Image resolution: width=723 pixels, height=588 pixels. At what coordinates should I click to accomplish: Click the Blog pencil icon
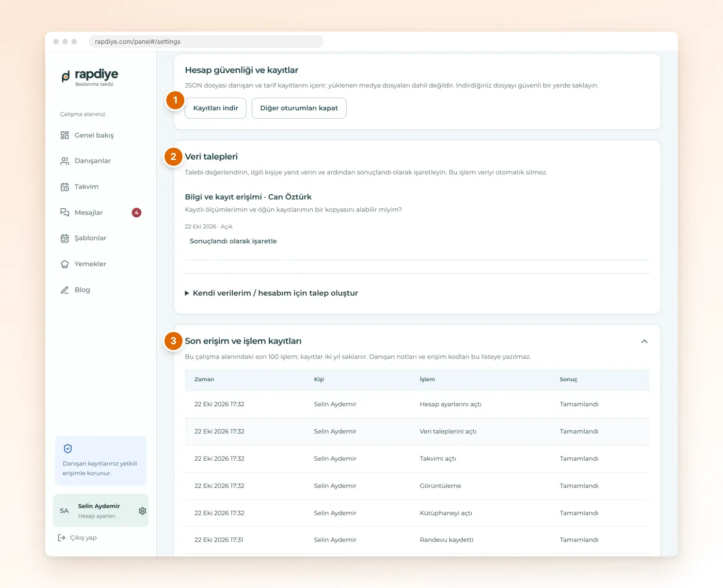pos(65,290)
